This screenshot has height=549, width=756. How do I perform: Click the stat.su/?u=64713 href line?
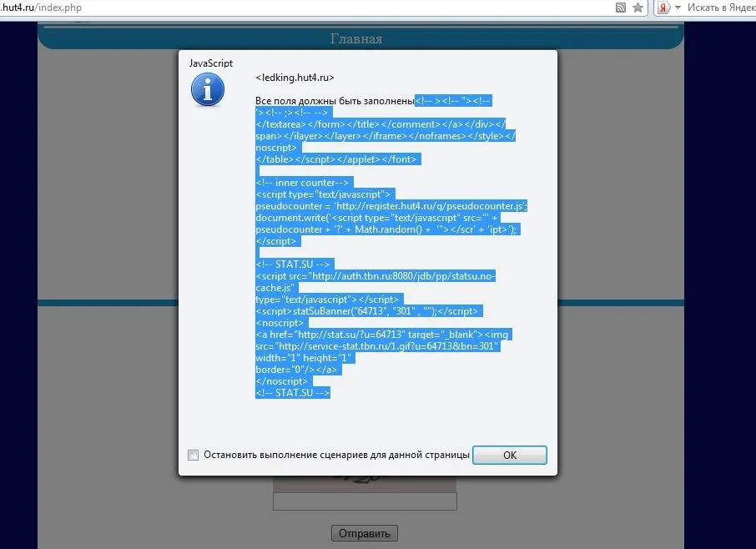[x=381, y=335]
